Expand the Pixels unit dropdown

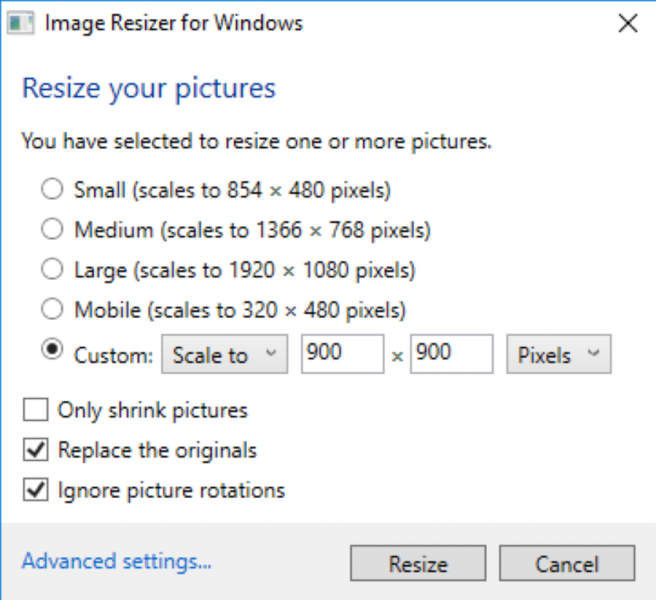point(559,355)
